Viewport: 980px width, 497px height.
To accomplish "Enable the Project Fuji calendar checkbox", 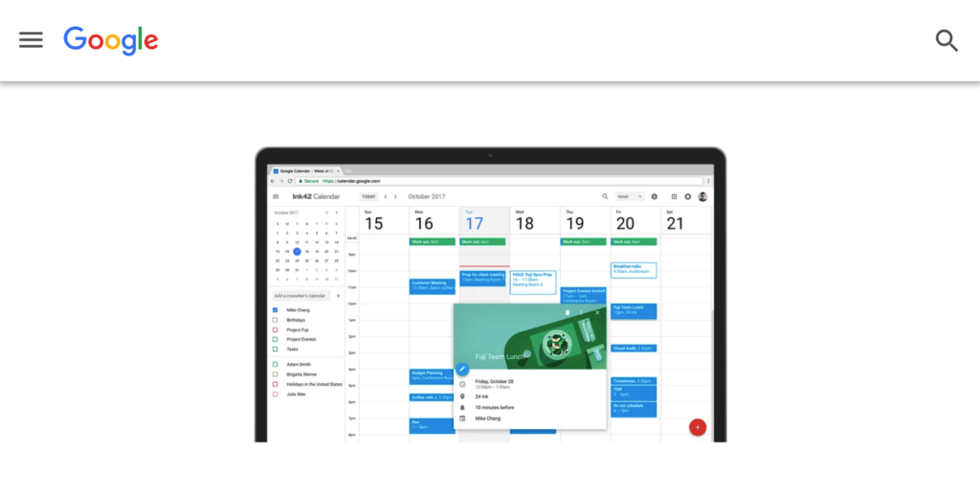I will tap(275, 329).
